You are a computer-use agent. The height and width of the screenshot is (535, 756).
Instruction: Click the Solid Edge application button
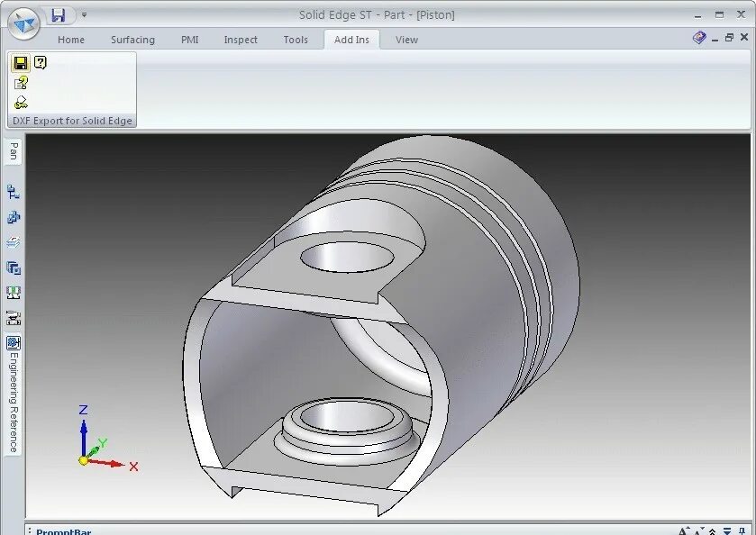[x=23, y=22]
